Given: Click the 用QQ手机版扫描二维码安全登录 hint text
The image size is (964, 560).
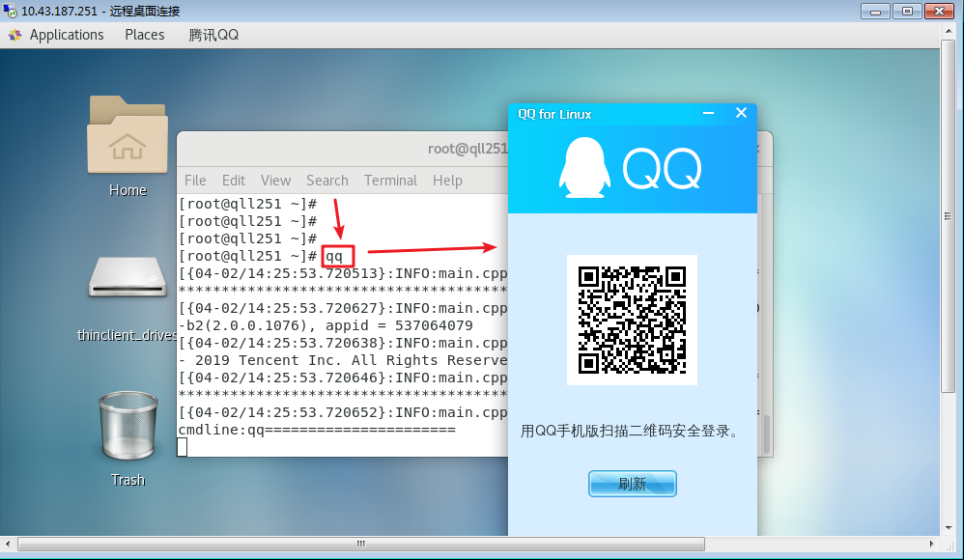Looking at the screenshot, I should coord(631,431).
